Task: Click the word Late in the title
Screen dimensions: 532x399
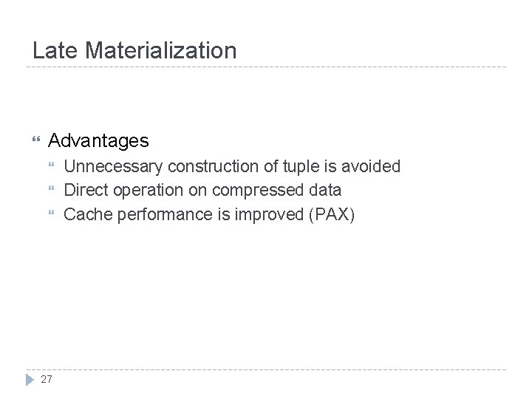Action: point(55,50)
